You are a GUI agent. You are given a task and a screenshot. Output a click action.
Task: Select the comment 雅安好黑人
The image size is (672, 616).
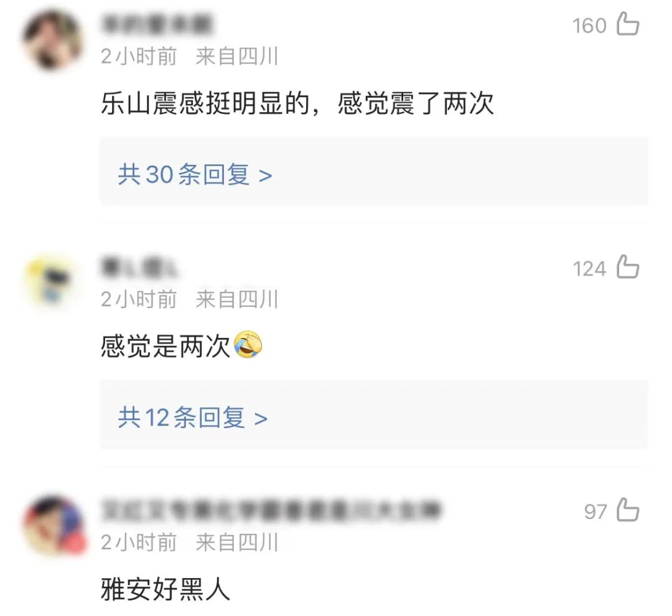(x=166, y=589)
